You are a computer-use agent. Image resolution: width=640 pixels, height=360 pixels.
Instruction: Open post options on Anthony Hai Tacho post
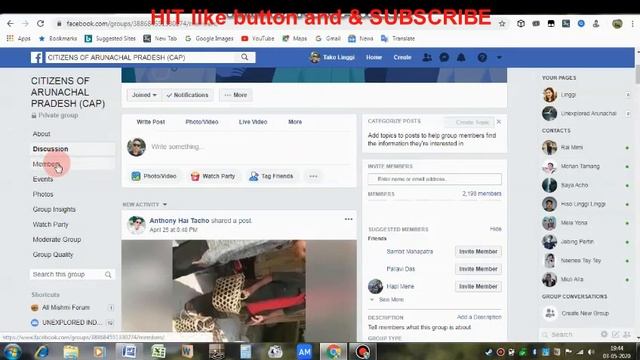pos(348,220)
